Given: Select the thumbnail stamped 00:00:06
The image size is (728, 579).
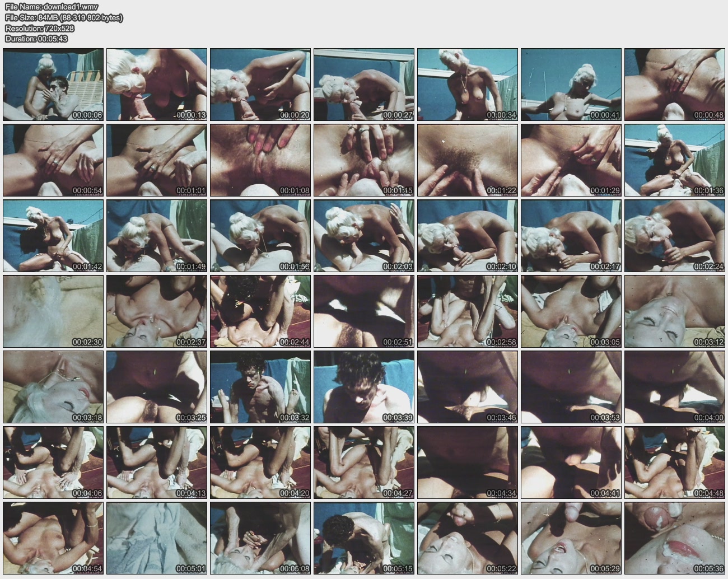Looking at the screenshot, I should click(53, 85).
